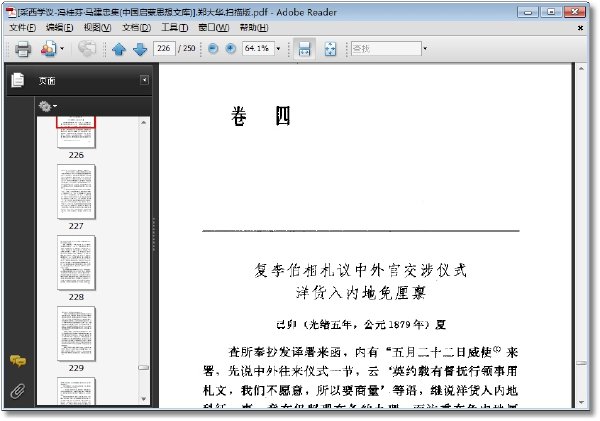Viewport: 600px width, 421px height.
Task: Expand the collaborate icon dropdown arrow
Action: click(62, 49)
